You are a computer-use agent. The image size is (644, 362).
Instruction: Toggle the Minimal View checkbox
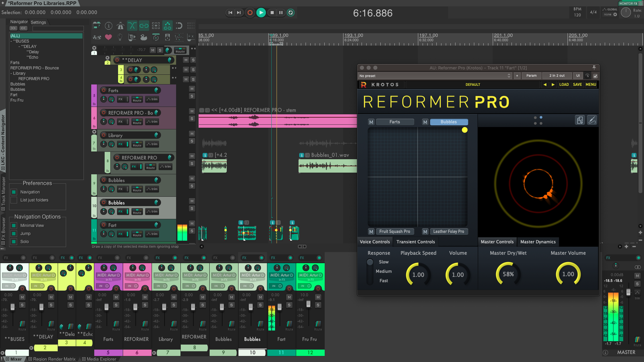point(14,226)
